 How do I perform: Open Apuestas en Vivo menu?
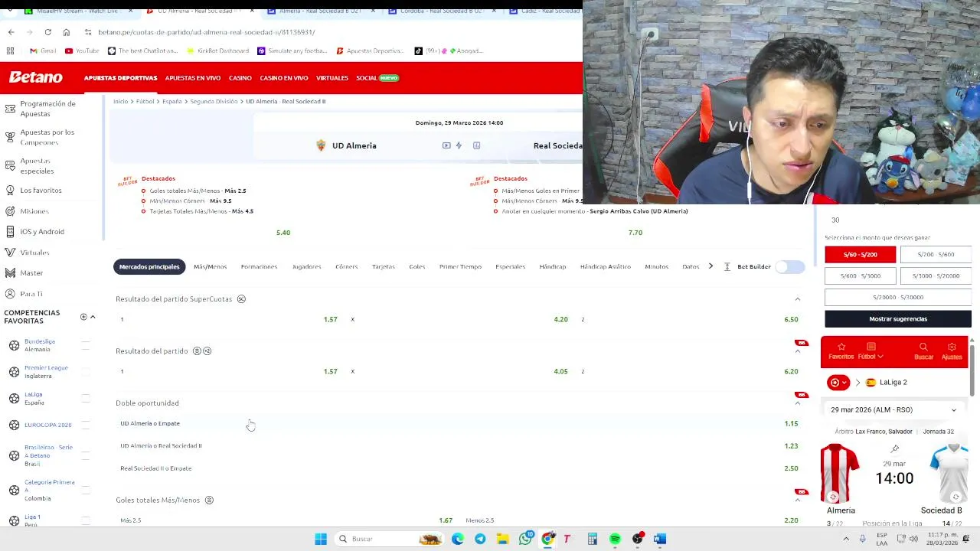(193, 78)
